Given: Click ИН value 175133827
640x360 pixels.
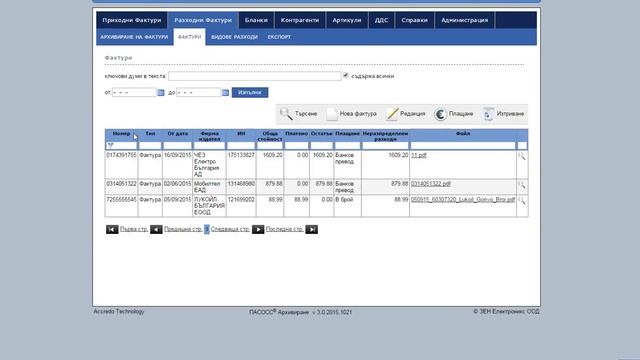Looking at the screenshot, I should point(241,155).
